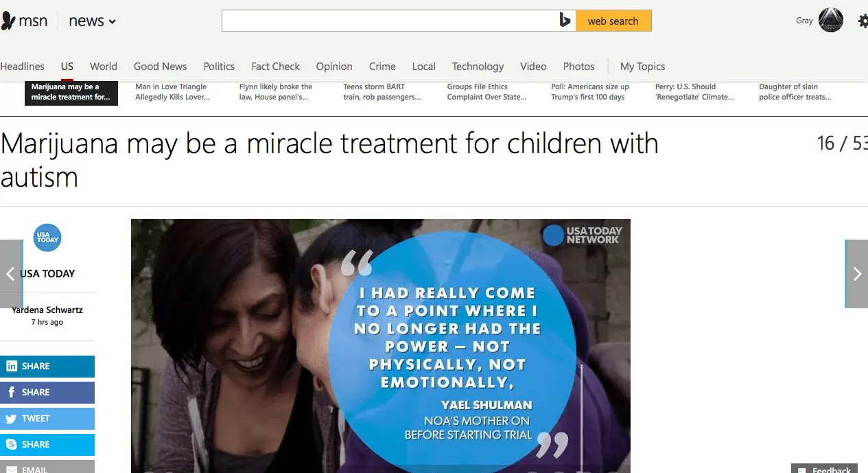
Task: Open My Topics
Action: tap(642, 67)
